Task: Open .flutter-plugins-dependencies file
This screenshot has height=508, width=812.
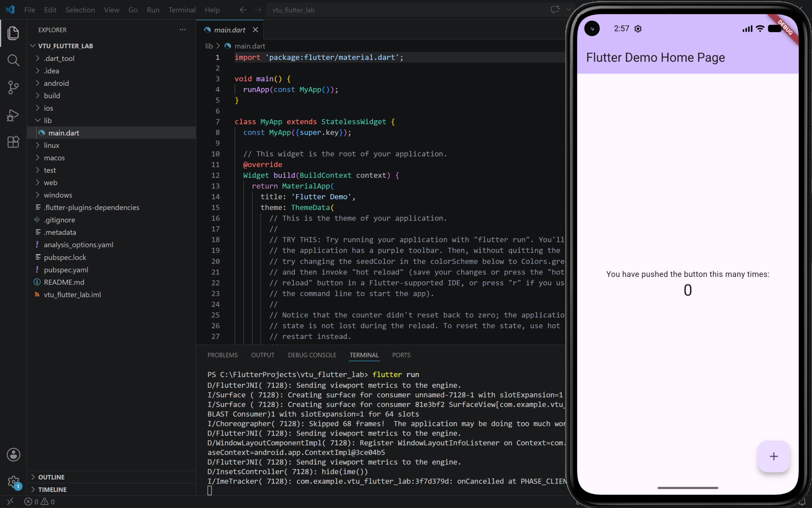Action: click(111, 207)
